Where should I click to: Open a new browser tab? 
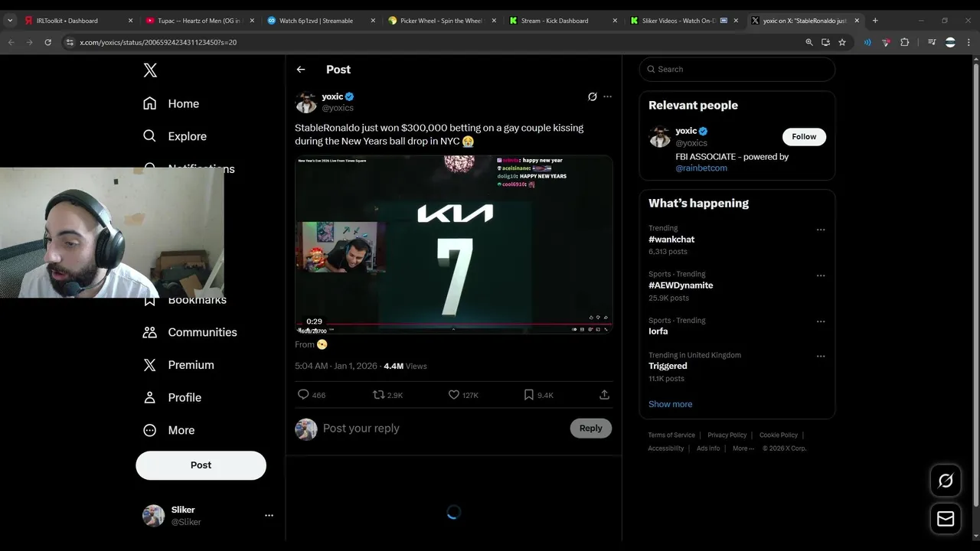[875, 21]
